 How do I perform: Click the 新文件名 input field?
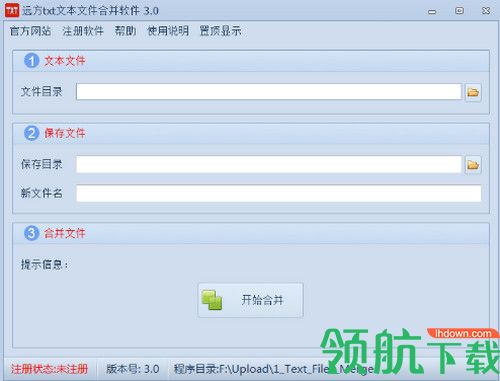(x=279, y=193)
